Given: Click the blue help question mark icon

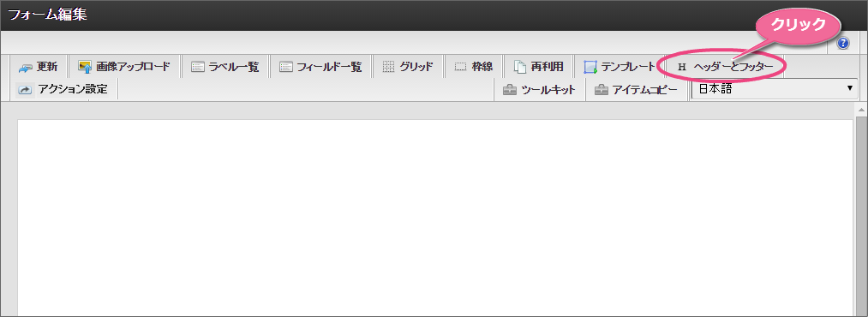Looking at the screenshot, I should 843,43.
